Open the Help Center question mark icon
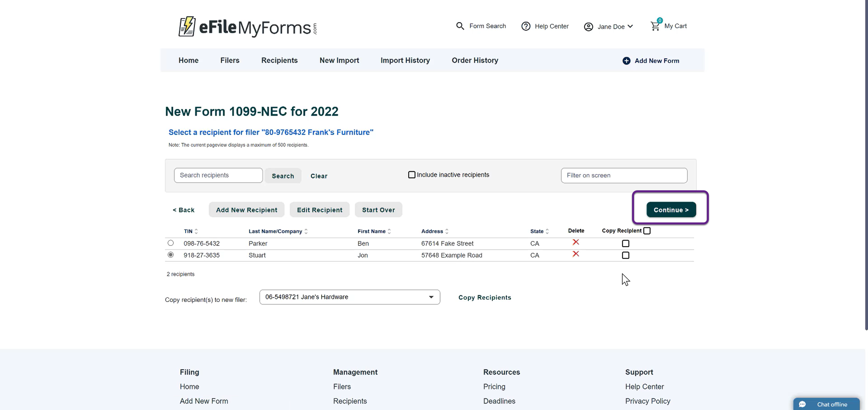Image resolution: width=868 pixels, height=410 pixels. tap(526, 26)
